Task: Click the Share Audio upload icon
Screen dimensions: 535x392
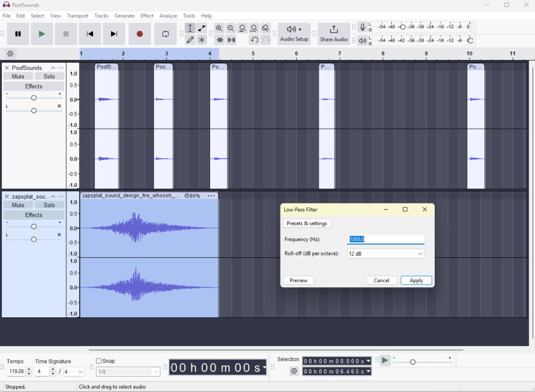Action: tap(334, 29)
